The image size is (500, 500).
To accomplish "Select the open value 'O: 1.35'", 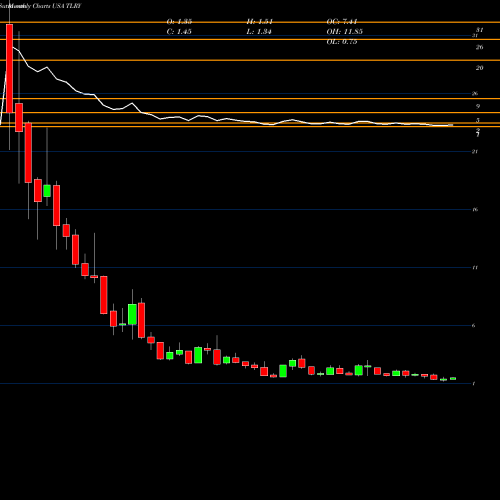I will (x=179, y=22).
